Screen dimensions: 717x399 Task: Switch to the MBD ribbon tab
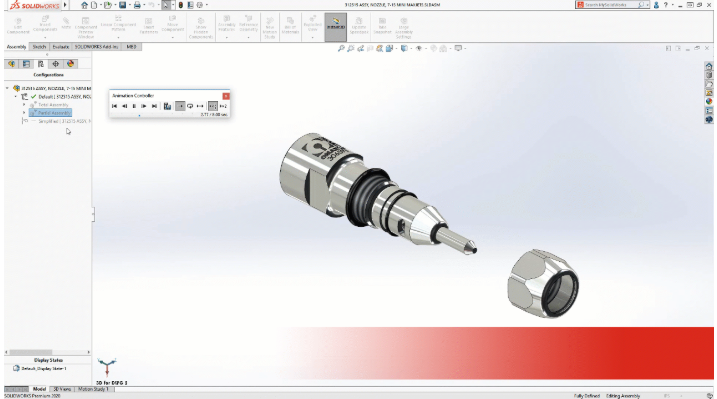(x=131, y=47)
